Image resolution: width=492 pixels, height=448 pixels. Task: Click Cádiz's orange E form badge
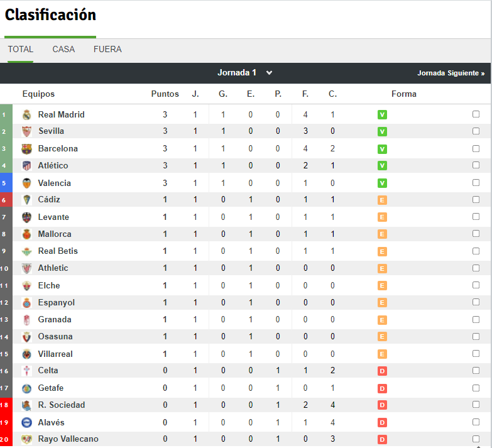382,200
